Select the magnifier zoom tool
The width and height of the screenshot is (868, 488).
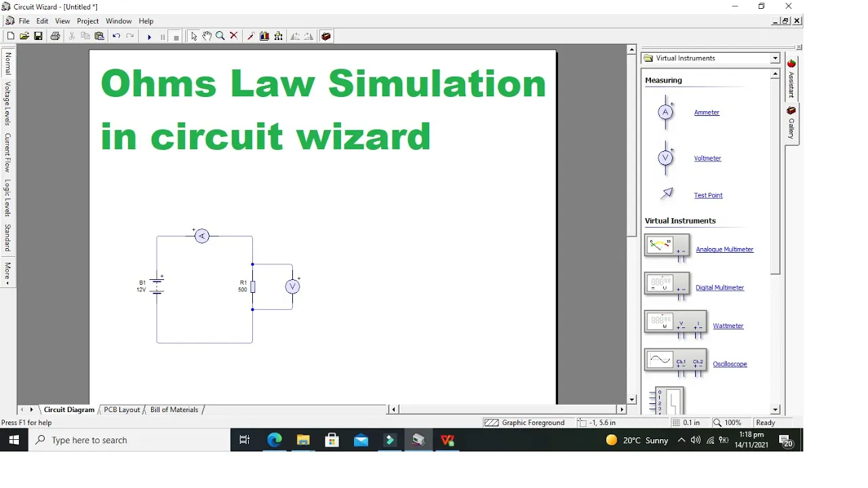(220, 37)
